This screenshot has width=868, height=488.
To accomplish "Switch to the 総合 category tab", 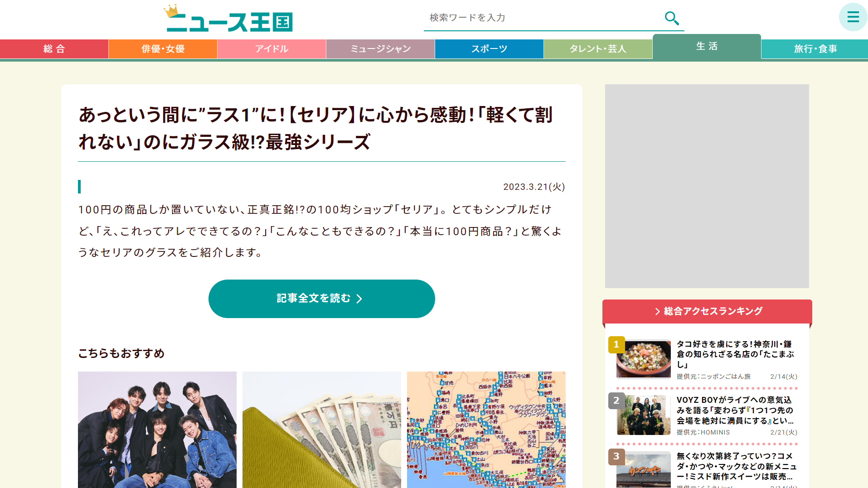I will (54, 49).
